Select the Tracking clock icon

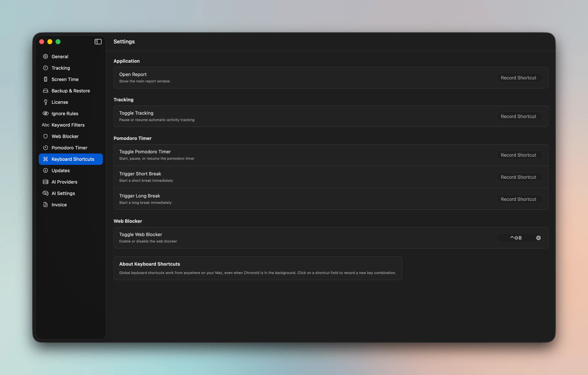tap(45, 68)
